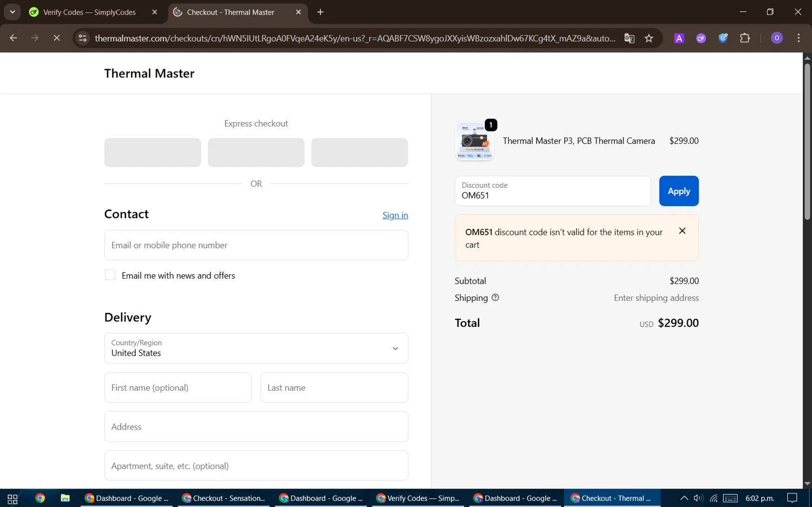
Task: Focus the Address field
Action: pyautogui.click(x=256, y=426)
